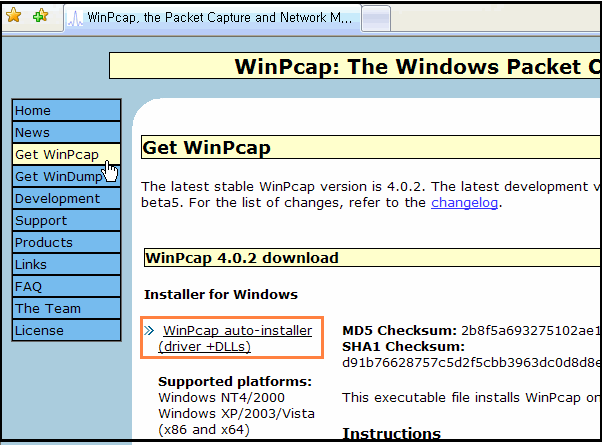Click the SHA1 Checksum label

point(403,347)
